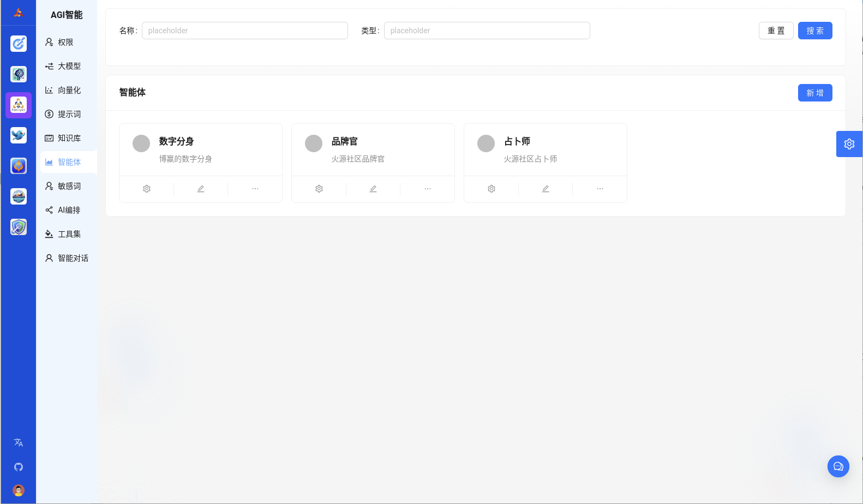Screen dimensions: 863x504
Task: Focus the 类型 input field
Action: click(487, 31)
